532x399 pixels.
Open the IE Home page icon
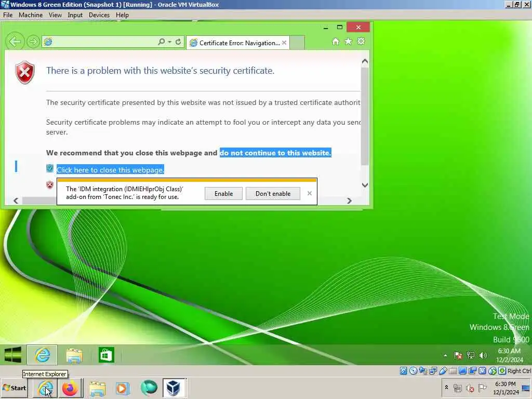(x=336, y=42)
